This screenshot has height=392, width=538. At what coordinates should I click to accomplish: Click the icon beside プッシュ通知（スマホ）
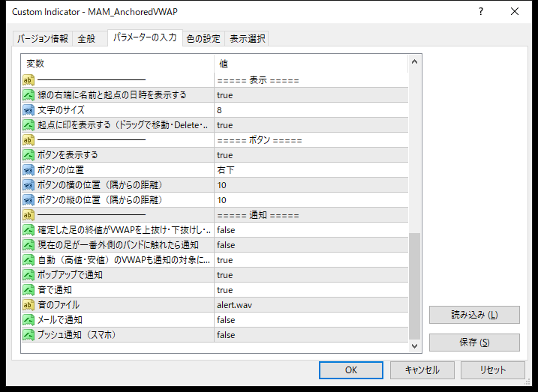click(29, 335)
